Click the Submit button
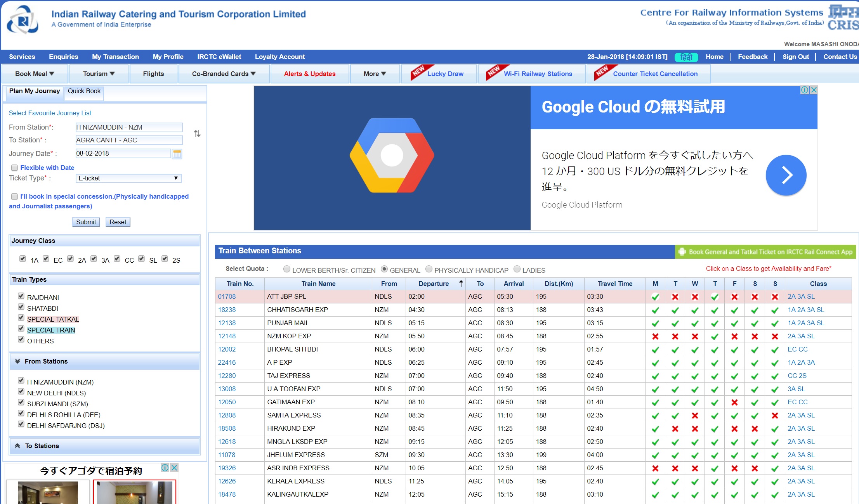 [x=86, y=222]
